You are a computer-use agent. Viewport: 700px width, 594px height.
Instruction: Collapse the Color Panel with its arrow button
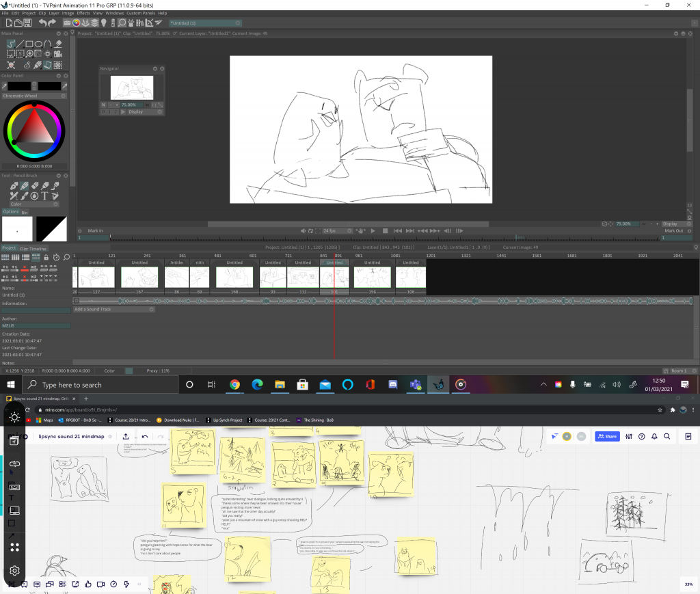59,76
